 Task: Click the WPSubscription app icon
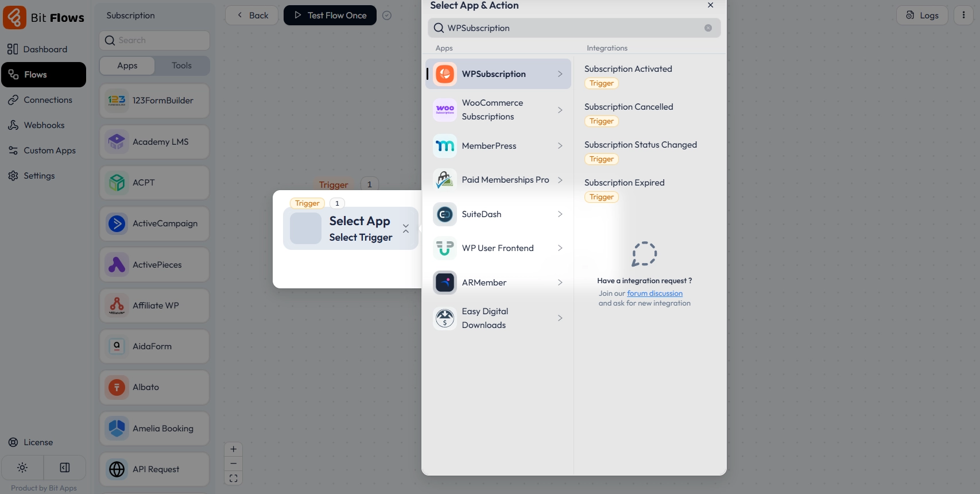[x=445, y=74]
